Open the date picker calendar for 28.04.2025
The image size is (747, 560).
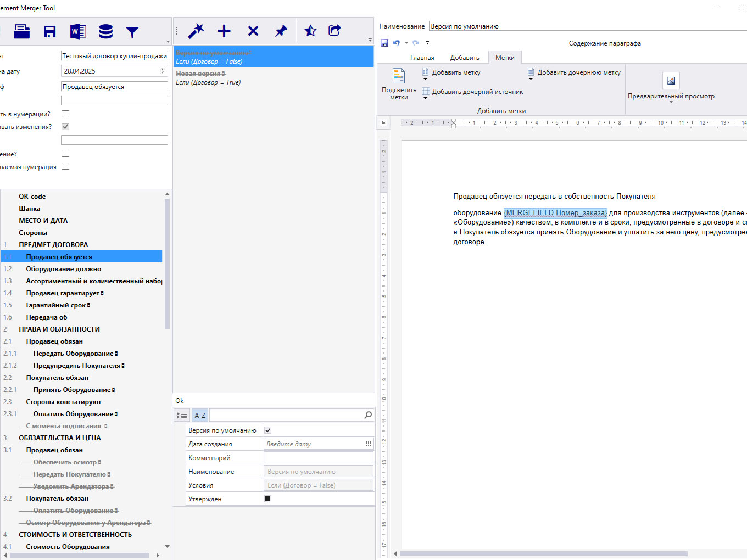point(163,71)
